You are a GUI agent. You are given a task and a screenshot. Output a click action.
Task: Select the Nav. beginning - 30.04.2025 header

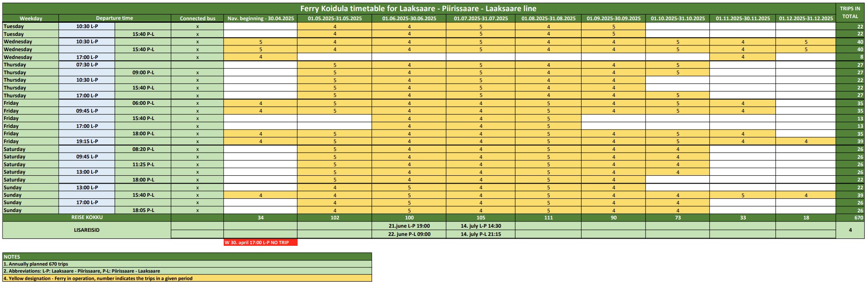[260, 18]
